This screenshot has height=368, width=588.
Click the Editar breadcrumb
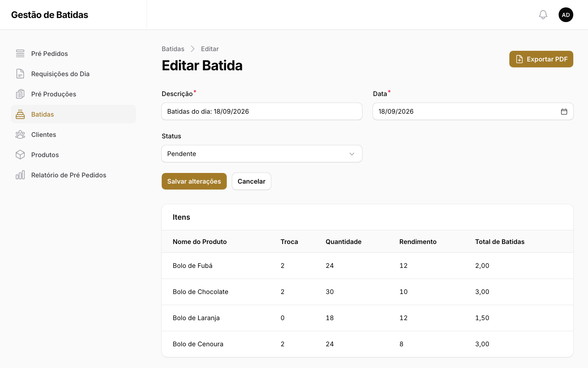point(210,49)
